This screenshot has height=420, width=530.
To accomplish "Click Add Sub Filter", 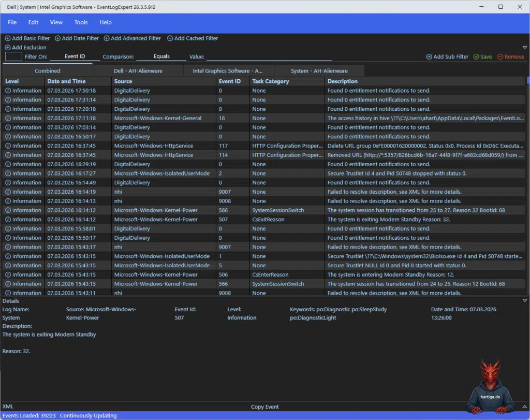I will (x=446, y=56).
